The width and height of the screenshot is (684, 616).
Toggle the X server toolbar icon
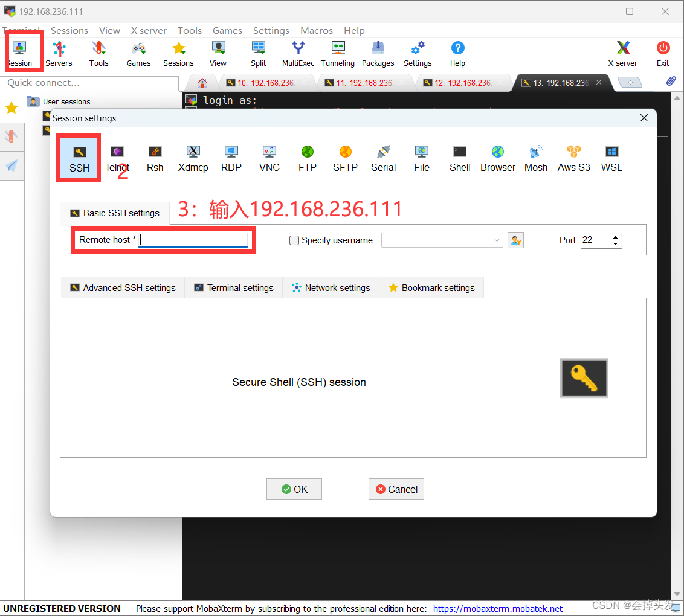623,54
